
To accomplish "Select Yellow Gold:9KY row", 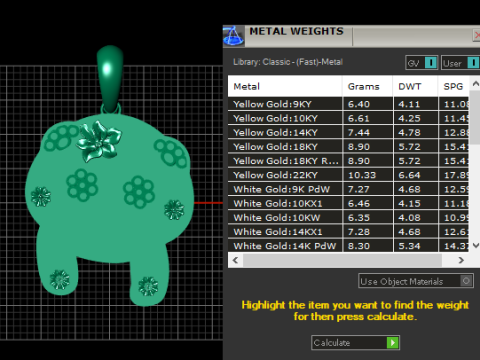I will (x=348, y=104).
